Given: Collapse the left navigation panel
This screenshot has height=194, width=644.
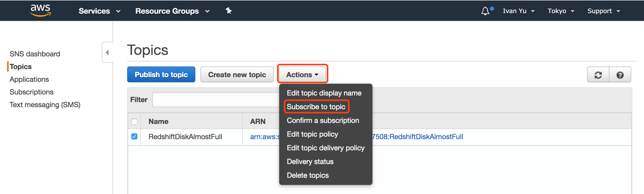Looking at the screenshot, I should 107,52.
